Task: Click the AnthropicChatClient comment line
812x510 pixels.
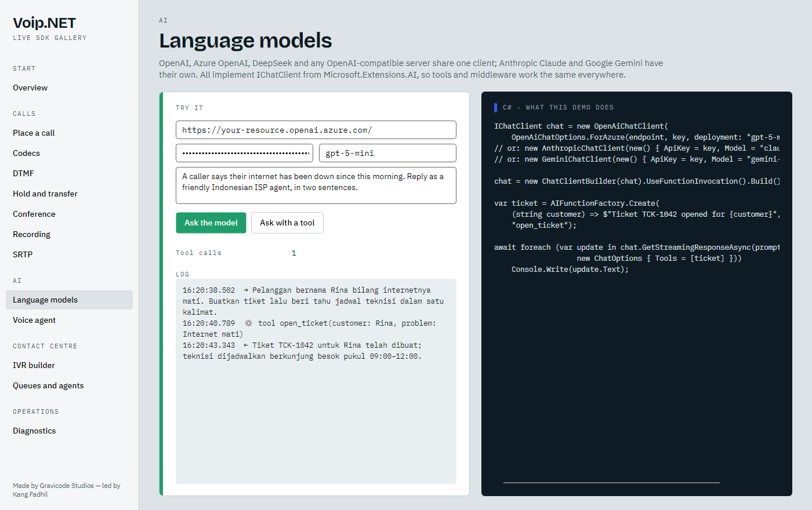Action: [637, 148]
